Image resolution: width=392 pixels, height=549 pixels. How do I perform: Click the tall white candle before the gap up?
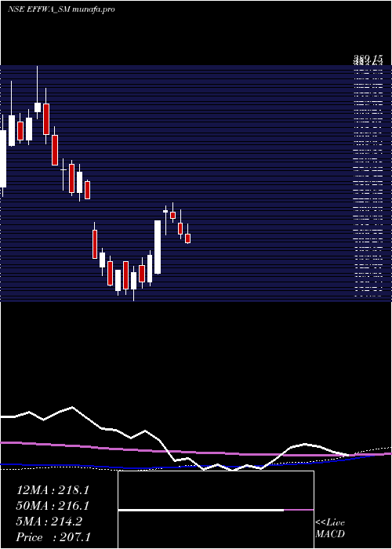coord(158,247)
